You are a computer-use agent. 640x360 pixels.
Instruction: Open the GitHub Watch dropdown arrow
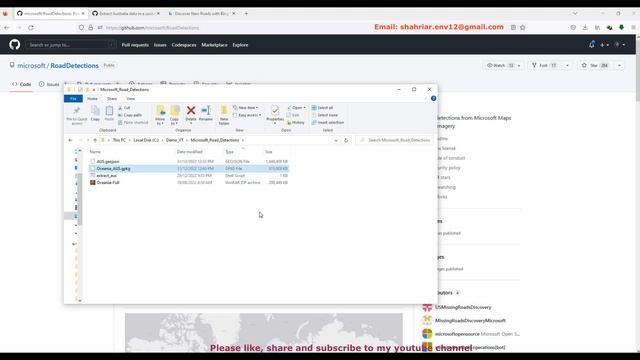pyautogui.click(x=519, y=65)
